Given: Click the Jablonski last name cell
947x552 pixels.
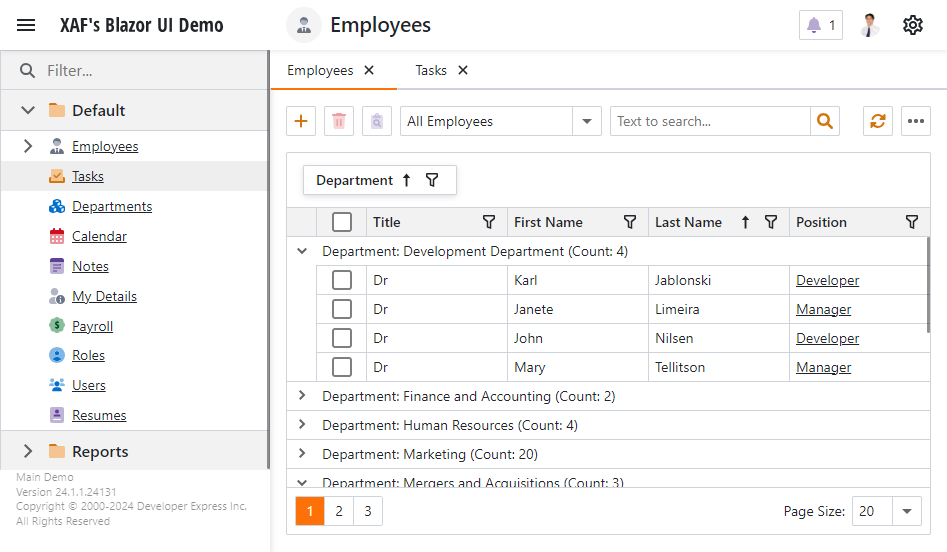Looking at the screenshot, I should pos(719,280).
